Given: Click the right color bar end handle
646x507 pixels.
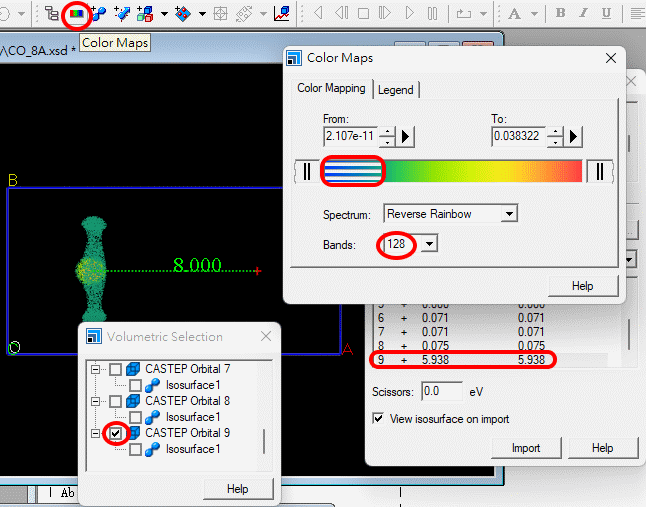Looking at the screenshot, I should [599, 172].
